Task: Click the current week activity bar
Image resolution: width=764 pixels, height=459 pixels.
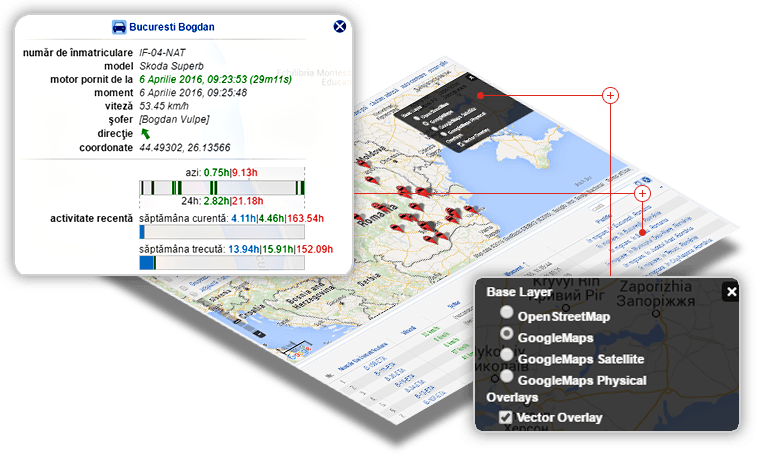Action: [x=222, y=231]
